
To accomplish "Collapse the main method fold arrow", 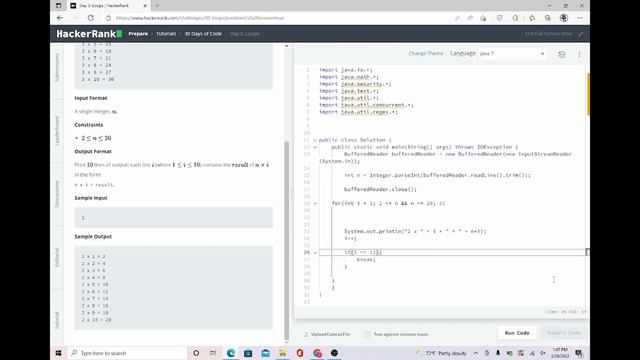I will click(315, 147).
